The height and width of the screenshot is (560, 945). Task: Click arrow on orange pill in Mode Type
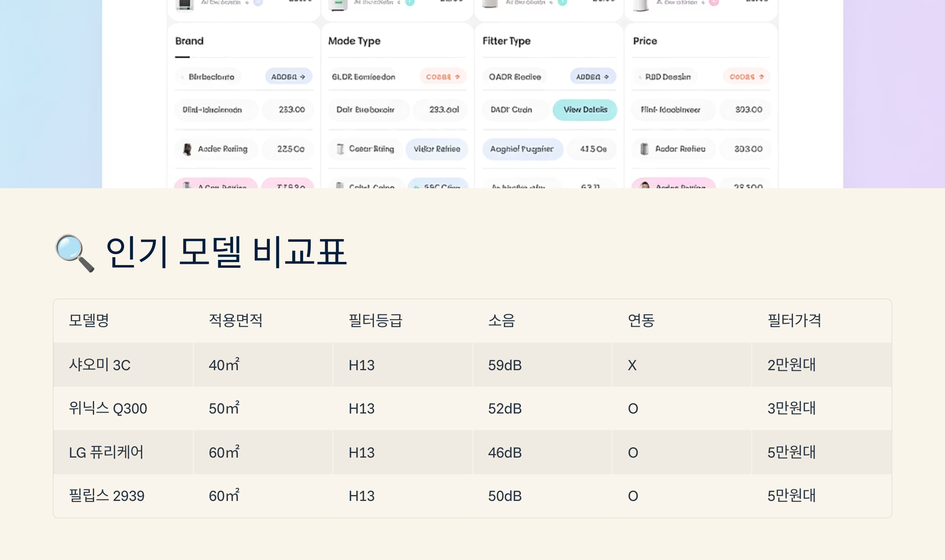[458, 77]
